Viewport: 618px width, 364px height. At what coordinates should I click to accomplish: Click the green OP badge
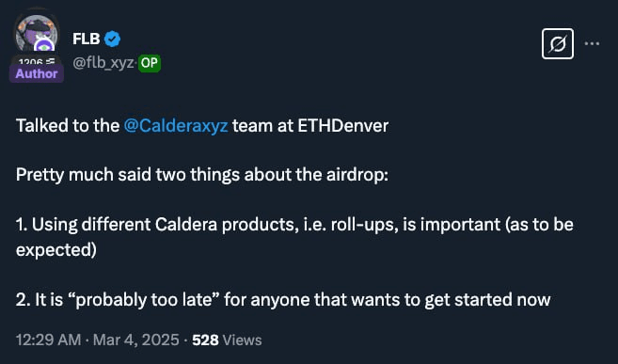point(150,63)
